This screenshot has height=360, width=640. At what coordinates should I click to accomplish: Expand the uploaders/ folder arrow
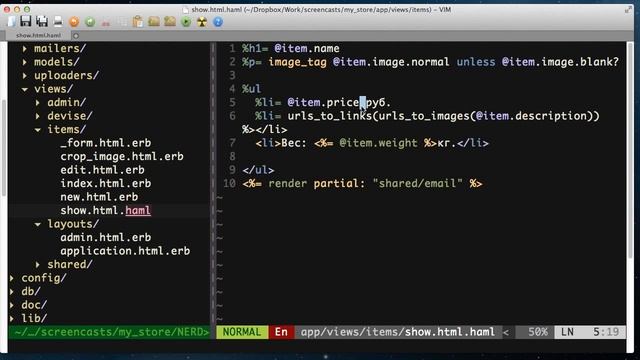pyautogui.click(x=25, y=76)
